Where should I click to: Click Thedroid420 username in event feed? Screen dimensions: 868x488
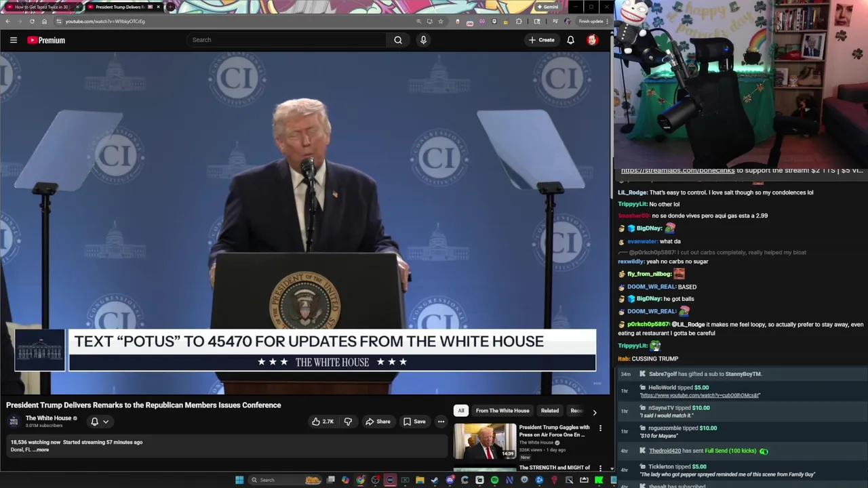click(x=665, y=451)
